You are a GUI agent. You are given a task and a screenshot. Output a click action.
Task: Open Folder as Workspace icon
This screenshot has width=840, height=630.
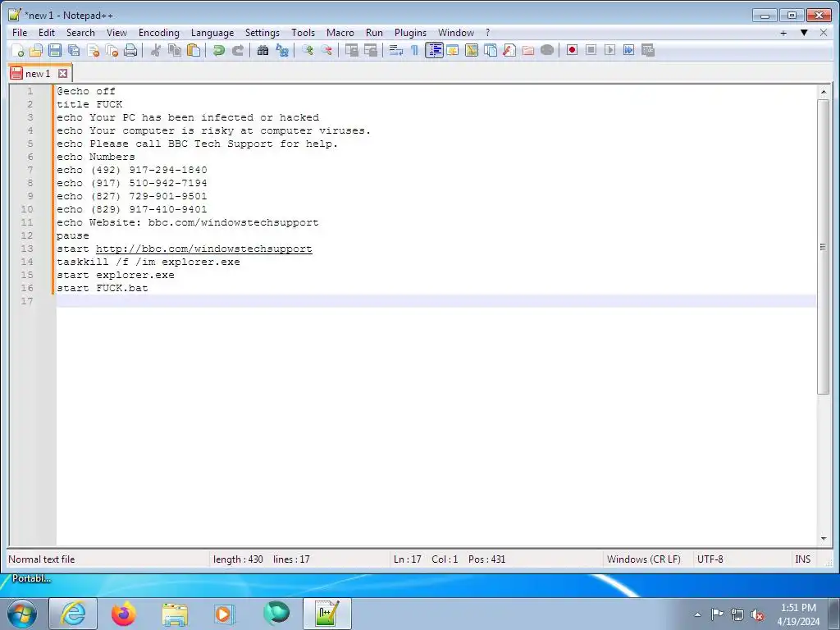click(x=528, y=50)
